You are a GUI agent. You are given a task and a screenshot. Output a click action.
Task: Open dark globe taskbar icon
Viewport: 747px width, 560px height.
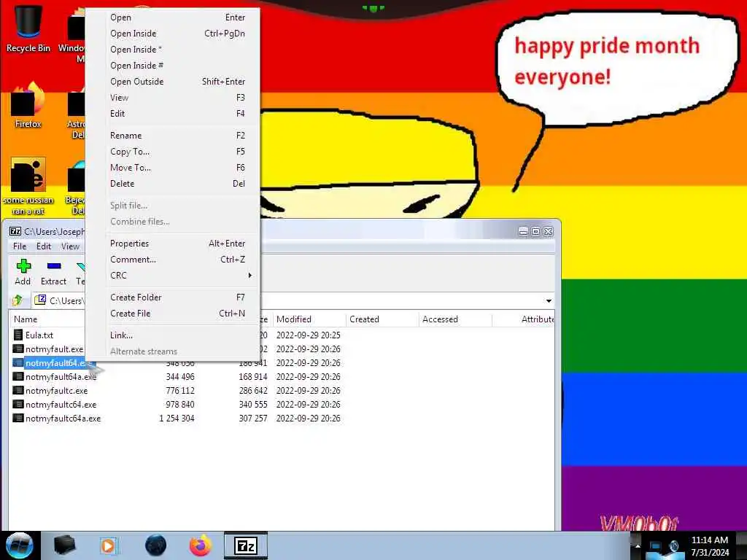click(x=156, y=545)
